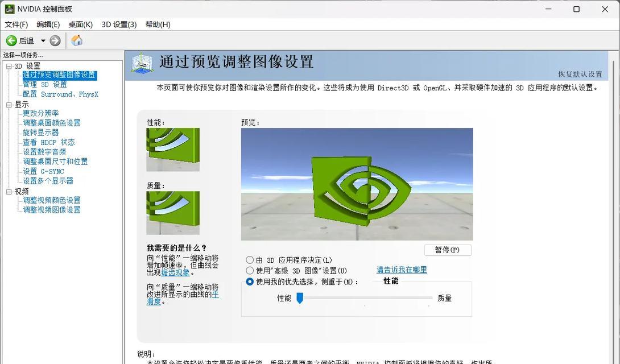Click the 锯齿现象 hyperlink
This screenshot has height=364, width=620.
(176, 272)
